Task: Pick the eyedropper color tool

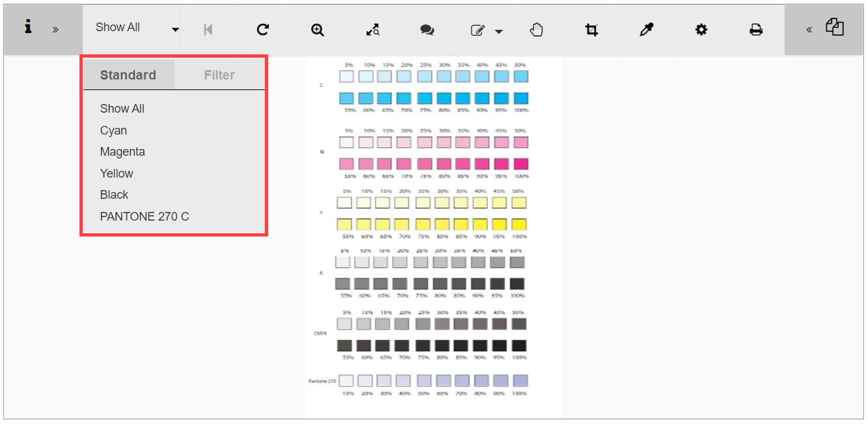Action: coord(646,30)
